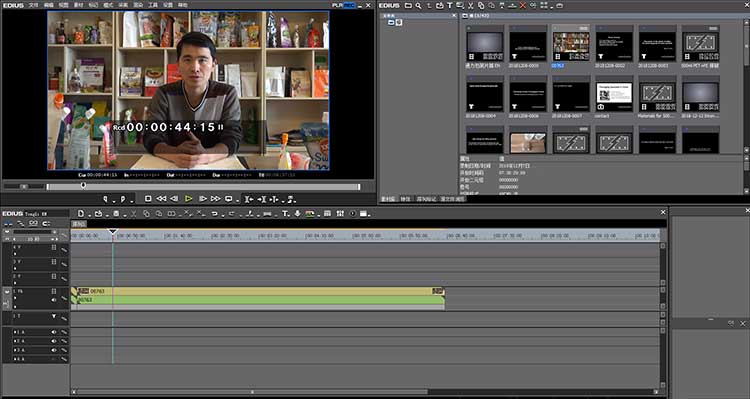The width and height of the screenshot is (750, 399).
Task: Toggle the audio mixer icon in timeline toolbar
Action: coord(340,213)
